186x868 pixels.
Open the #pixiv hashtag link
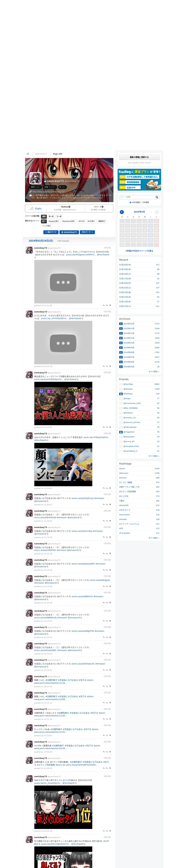coord(122,468)
